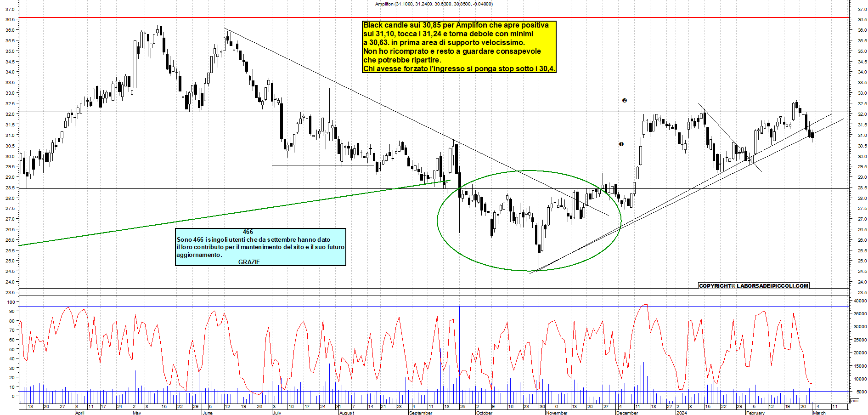Click the July label on the time axis
The width and height of the screenshot is (868, 415).
(x=276, y=413)
